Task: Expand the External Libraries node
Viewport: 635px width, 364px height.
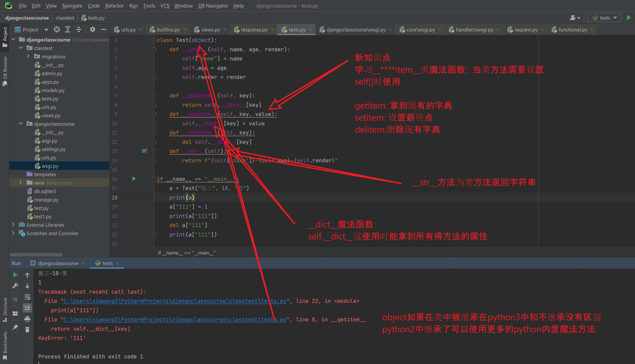Action: tap(13, 225)
